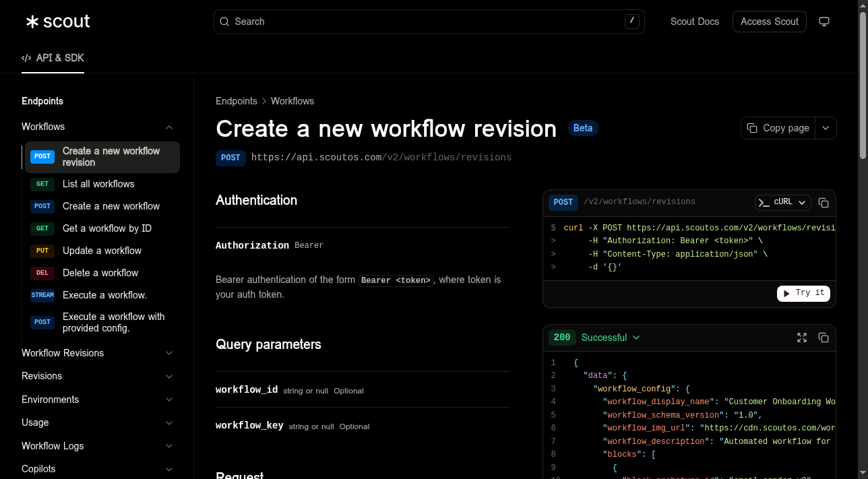Click the PUT badge for Update a workflow
The image size is (868, 479).
pos(42,251)
